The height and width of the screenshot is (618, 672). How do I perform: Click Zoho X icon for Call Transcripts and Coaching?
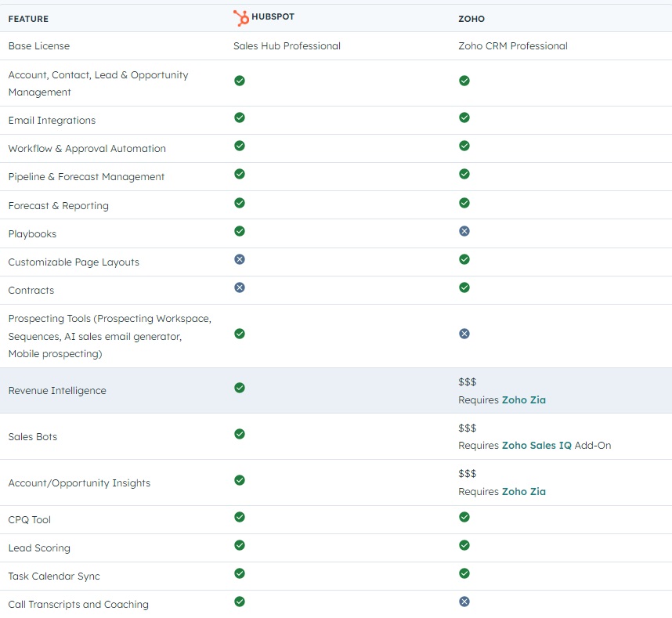click(464, 602)
